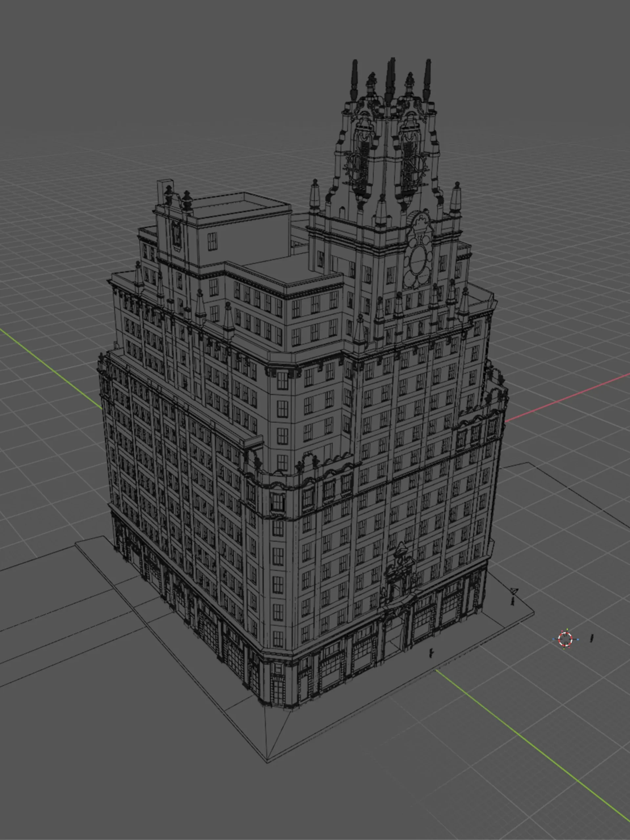Select the human figure right of the 3D cursor
The width and height of the screenshot is (630, 840).
[591, 638]
